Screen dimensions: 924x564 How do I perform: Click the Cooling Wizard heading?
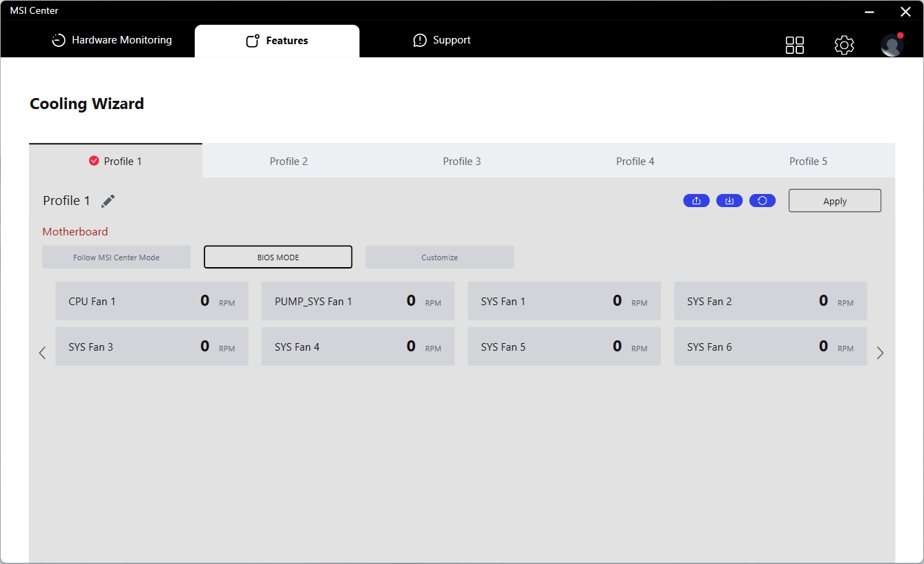pyautogui.click(x=87, y=104)
